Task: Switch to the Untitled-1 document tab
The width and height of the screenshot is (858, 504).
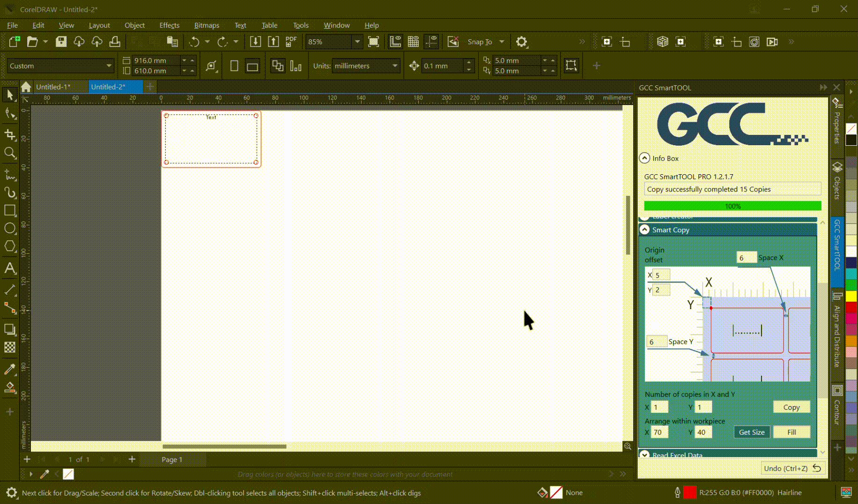Action: pyautogui.click(x=53, y=87)
